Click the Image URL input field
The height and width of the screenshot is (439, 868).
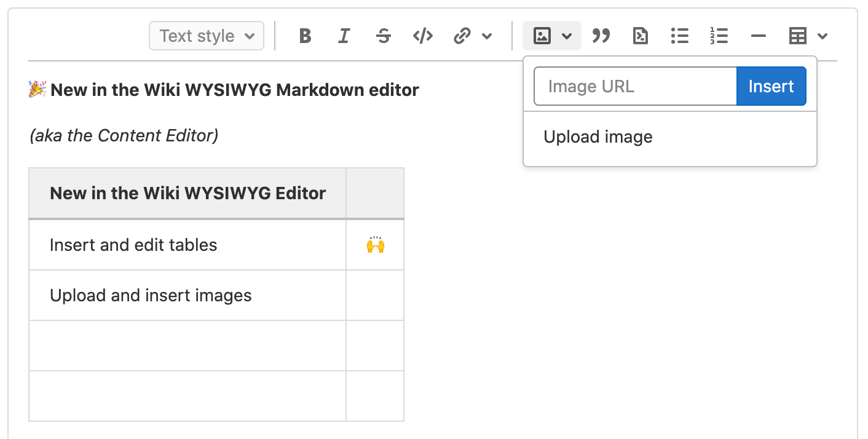pyautogui.click(x=633, y=86)
